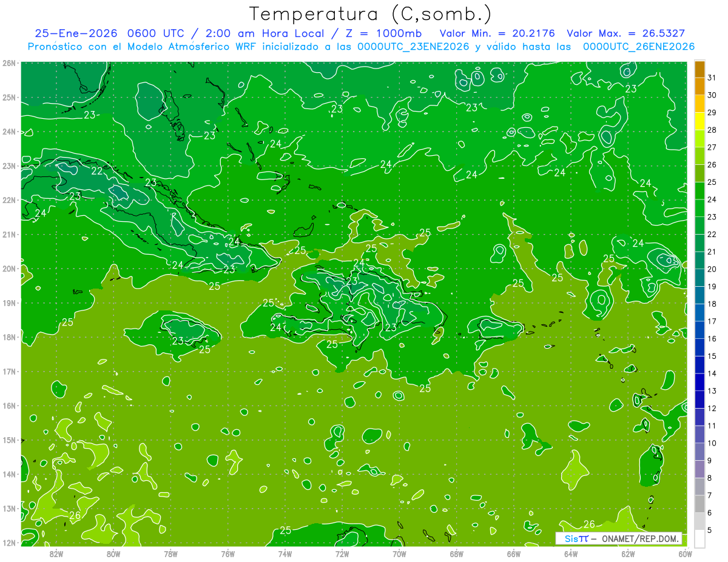Click the legend scale number 17
728x562 pixels.
pyautogui.click(x=712, y=321)
